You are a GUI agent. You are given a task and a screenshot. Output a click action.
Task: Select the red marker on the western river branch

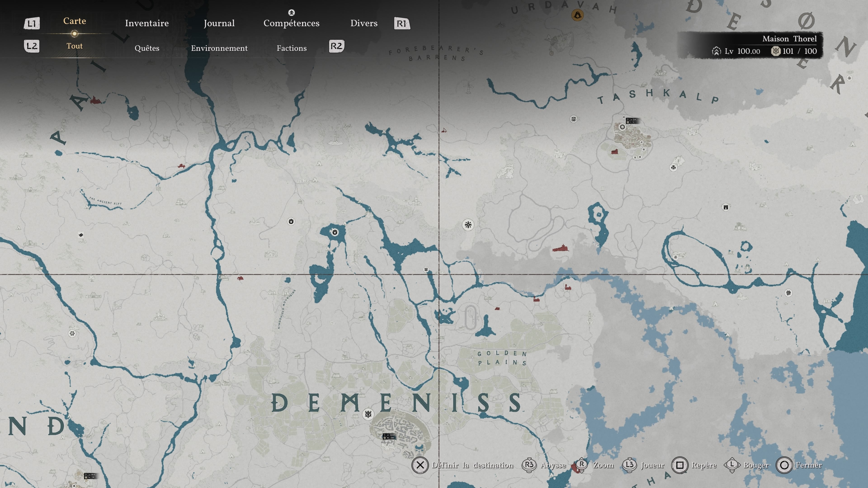tap(181, 166)
